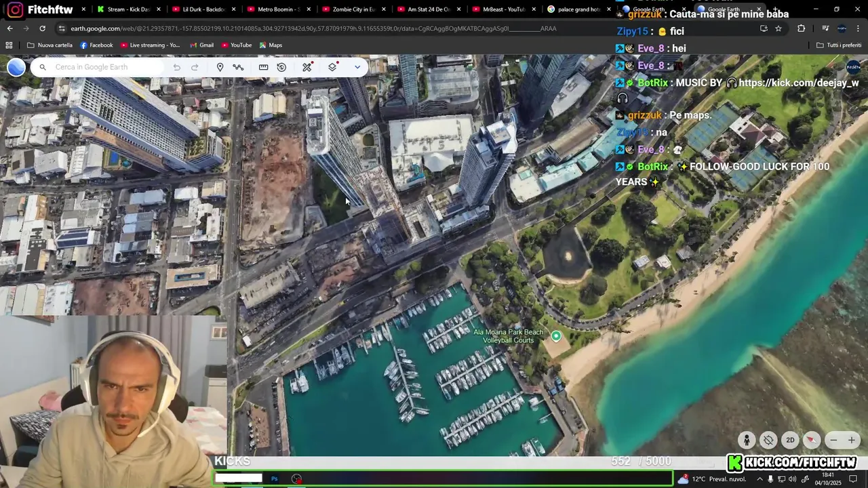Click the install app icon in address bar
868x488 pixels.
pos(764,28)
